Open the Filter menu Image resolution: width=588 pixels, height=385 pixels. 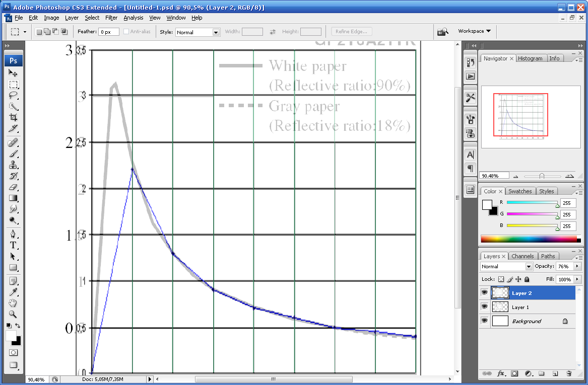(x=111, y=18)
